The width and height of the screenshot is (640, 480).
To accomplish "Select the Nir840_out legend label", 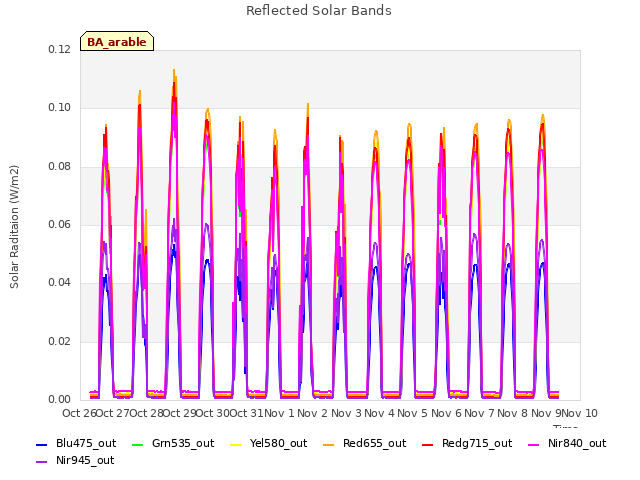I will pyautogui.click(x=577, y=443).
